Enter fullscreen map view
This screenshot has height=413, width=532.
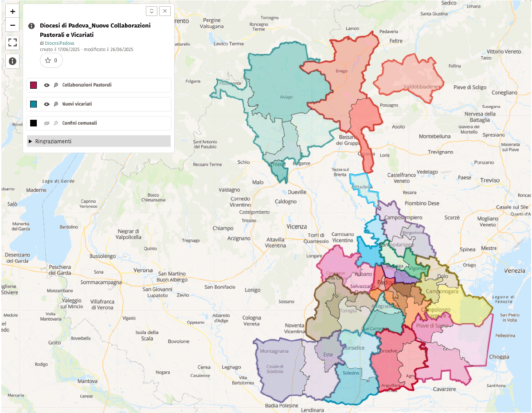click(12, 43)
